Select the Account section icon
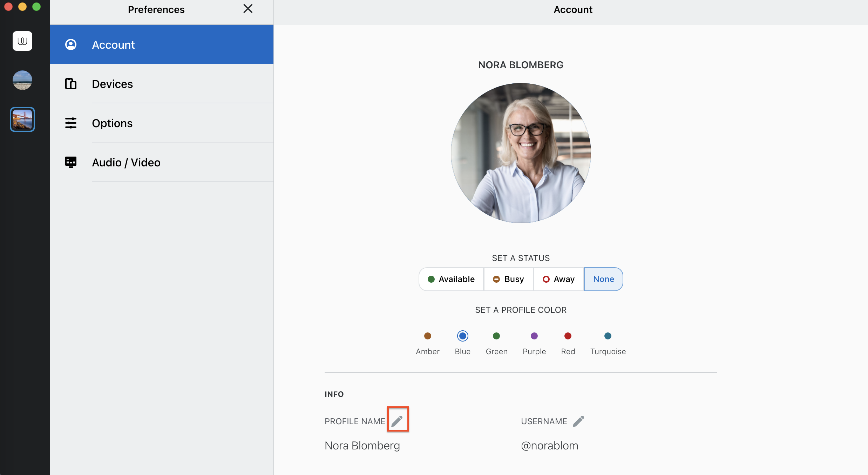The width and height of the screenshot is (868, 475). [71, 44]
